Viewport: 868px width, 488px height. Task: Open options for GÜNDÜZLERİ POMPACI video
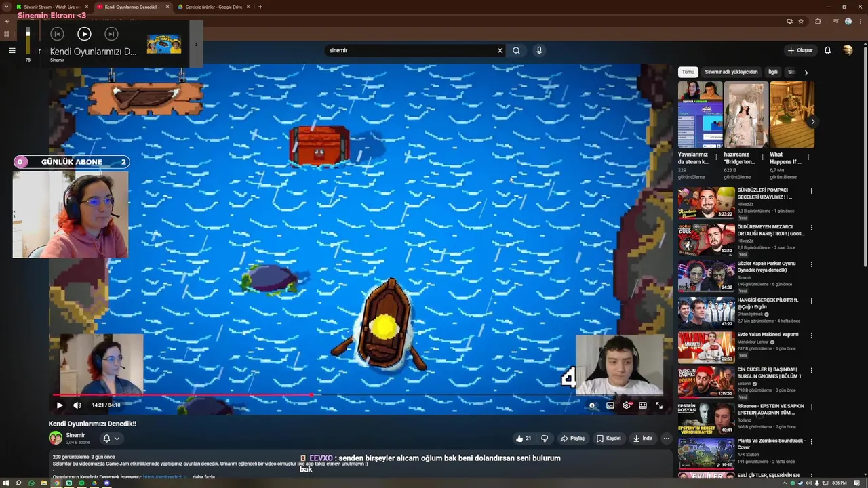coord(811,191)
